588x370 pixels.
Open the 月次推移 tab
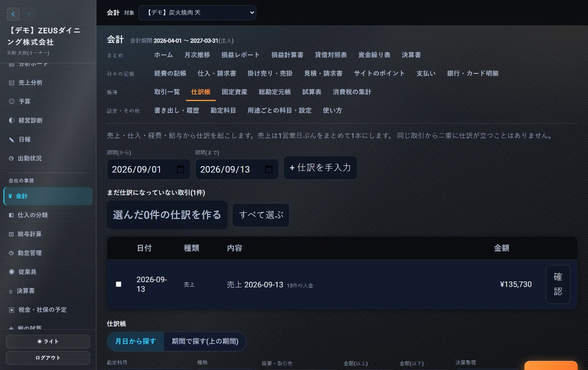point(197,55)
